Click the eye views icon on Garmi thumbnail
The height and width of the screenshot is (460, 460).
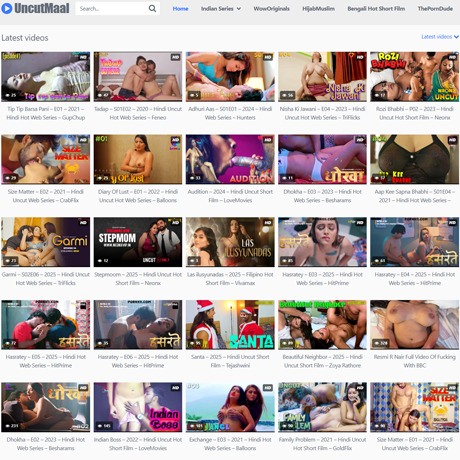tap(8, 261)
